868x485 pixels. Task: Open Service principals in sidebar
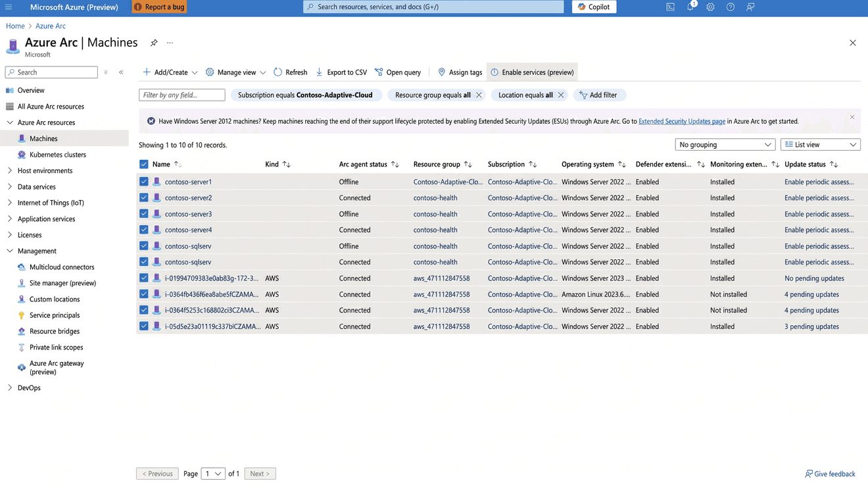coord(55,315)
